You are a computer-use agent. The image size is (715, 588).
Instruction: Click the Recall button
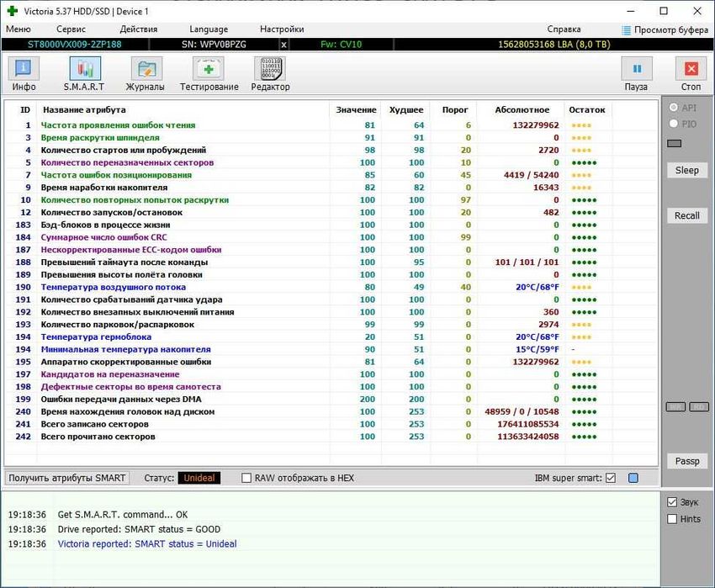(x=686, y=215)
